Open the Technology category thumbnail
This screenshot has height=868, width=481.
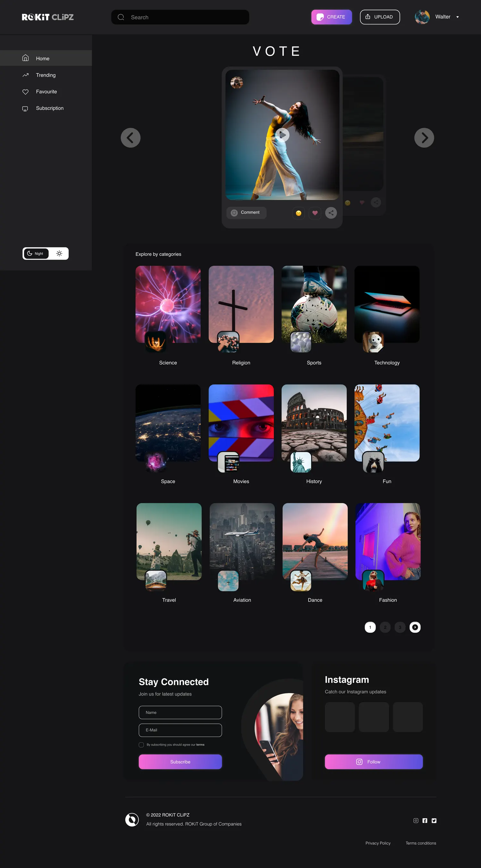(387, 304)
